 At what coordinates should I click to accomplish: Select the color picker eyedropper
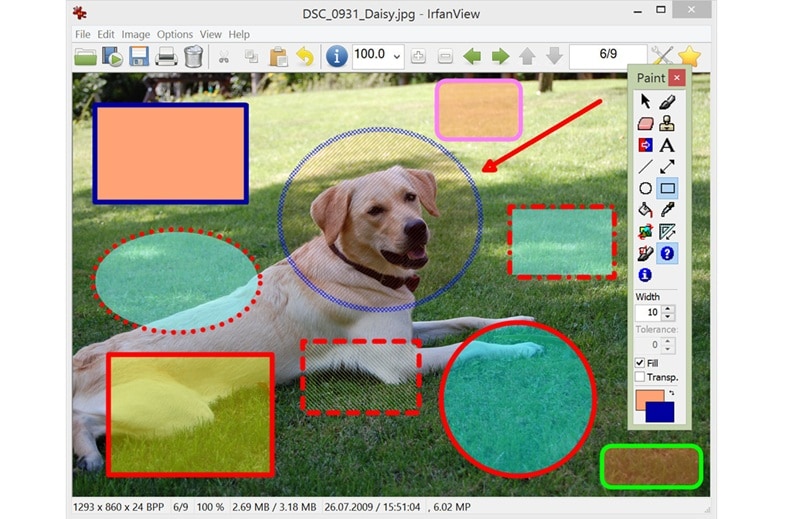[x=667, y=210]
